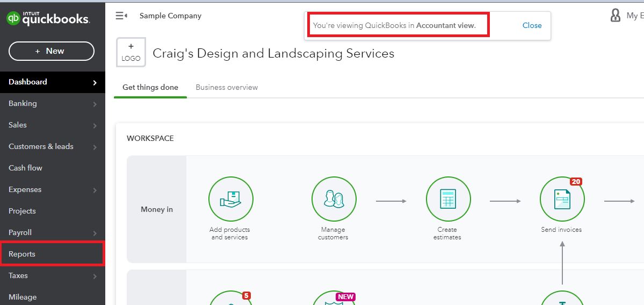This screenshot has width=644, height=305.
Task: Open Dashboard in the sidebar
Action: 53,82
